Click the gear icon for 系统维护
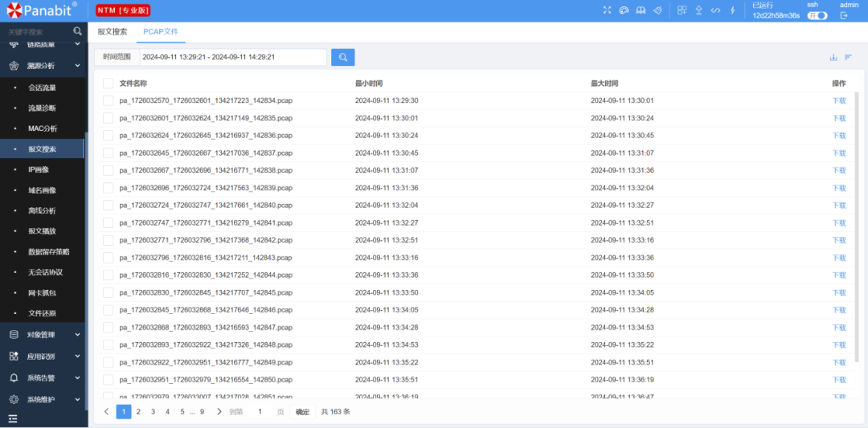 [14, 399]
